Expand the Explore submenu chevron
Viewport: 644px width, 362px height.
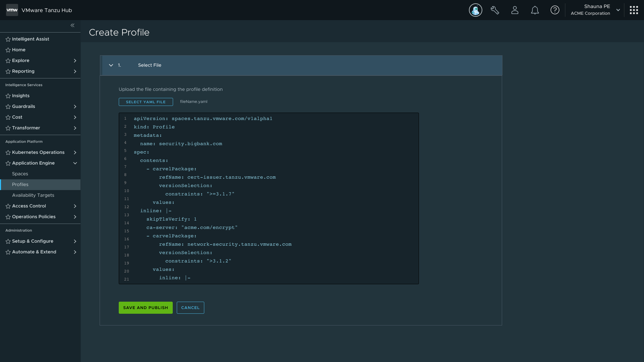[x=75, y=61]
